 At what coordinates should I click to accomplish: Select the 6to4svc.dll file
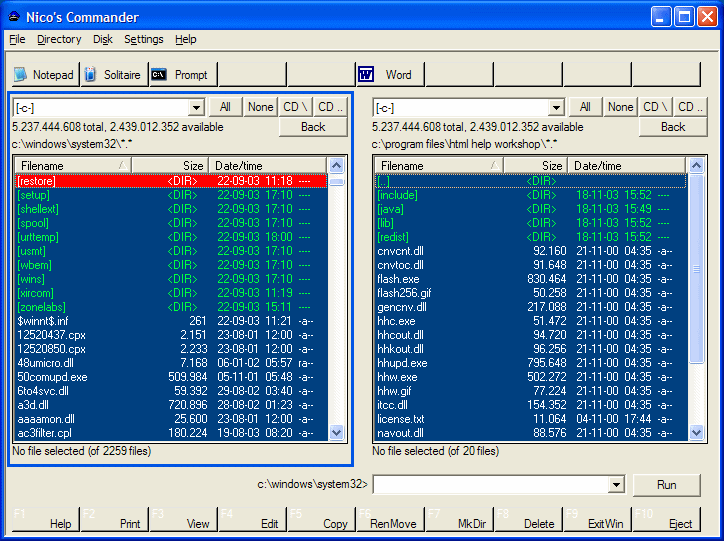point(171,391)
